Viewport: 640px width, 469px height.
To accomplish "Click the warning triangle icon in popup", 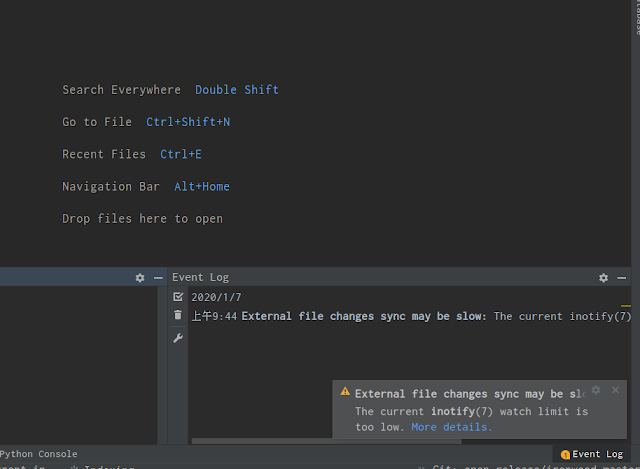I will pos(345,393).
